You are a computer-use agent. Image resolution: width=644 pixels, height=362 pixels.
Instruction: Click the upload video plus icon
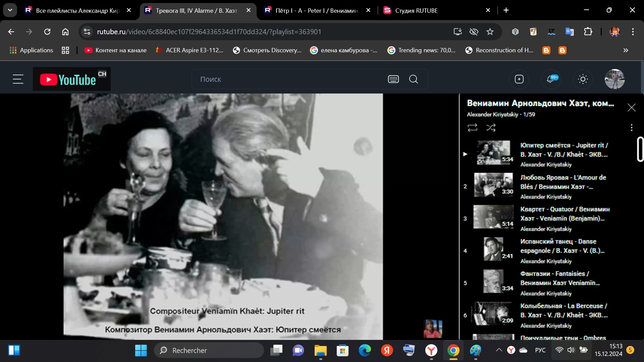(x=519, y=79)
